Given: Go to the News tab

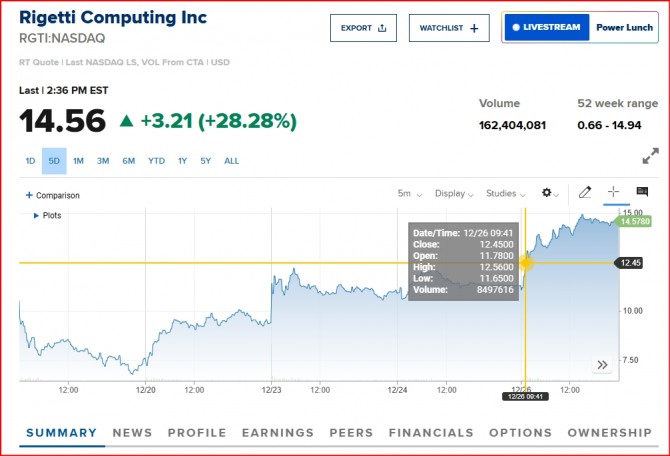Looking at the screenshot, I should pos(132,433).
